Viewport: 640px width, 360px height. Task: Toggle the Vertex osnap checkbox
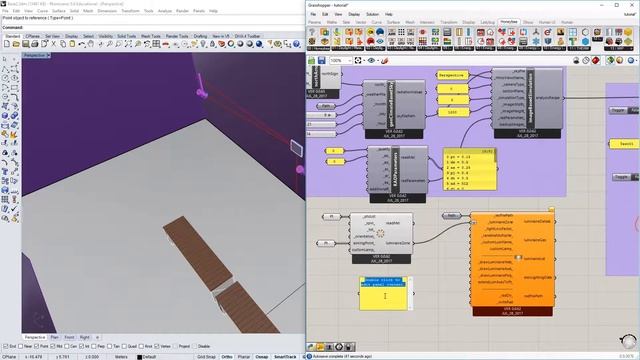click(157, 346)
